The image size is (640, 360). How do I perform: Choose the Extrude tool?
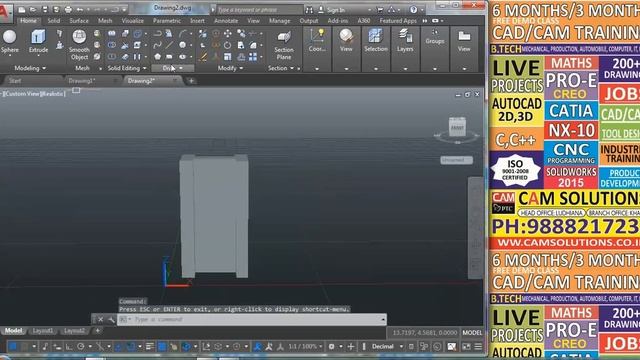coord(38,42)
